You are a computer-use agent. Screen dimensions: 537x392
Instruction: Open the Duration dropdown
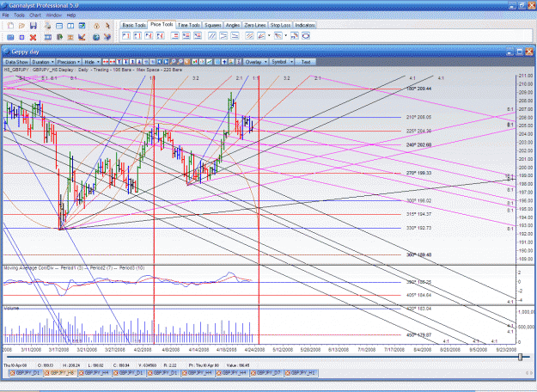43,62
